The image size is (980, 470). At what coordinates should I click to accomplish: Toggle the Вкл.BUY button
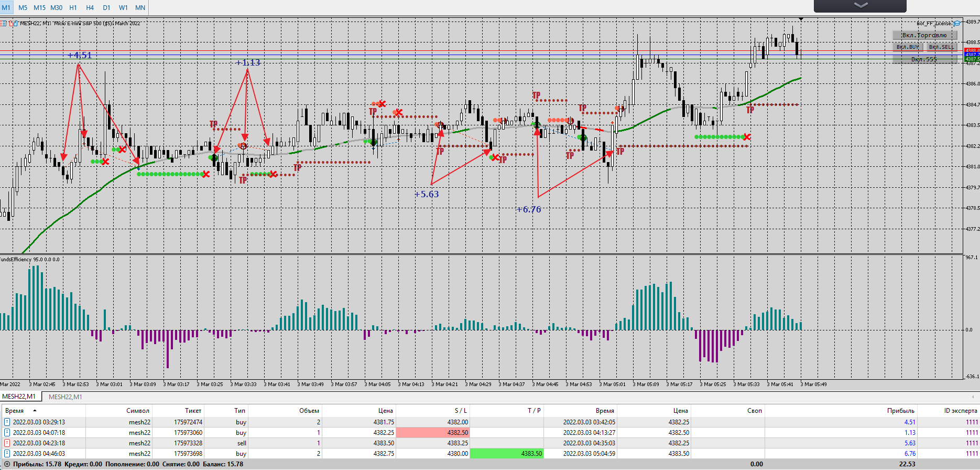pyautogui.click(x=908, y=47)
